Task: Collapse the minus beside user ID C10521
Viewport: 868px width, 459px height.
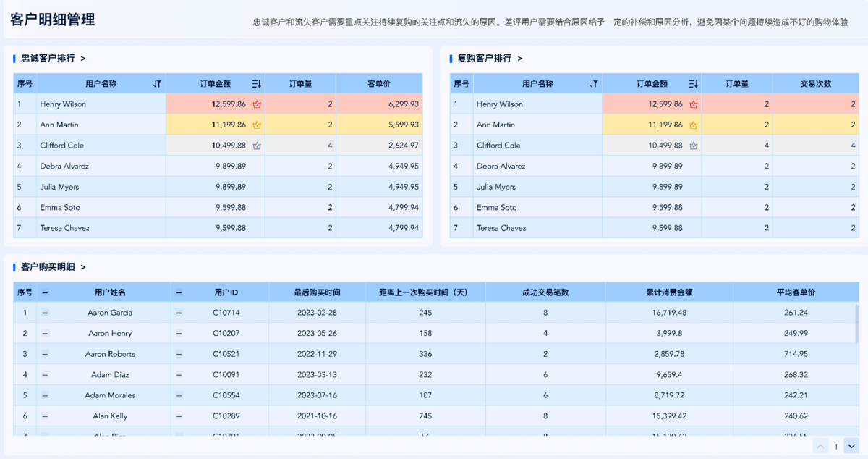Action: (179, 354)
